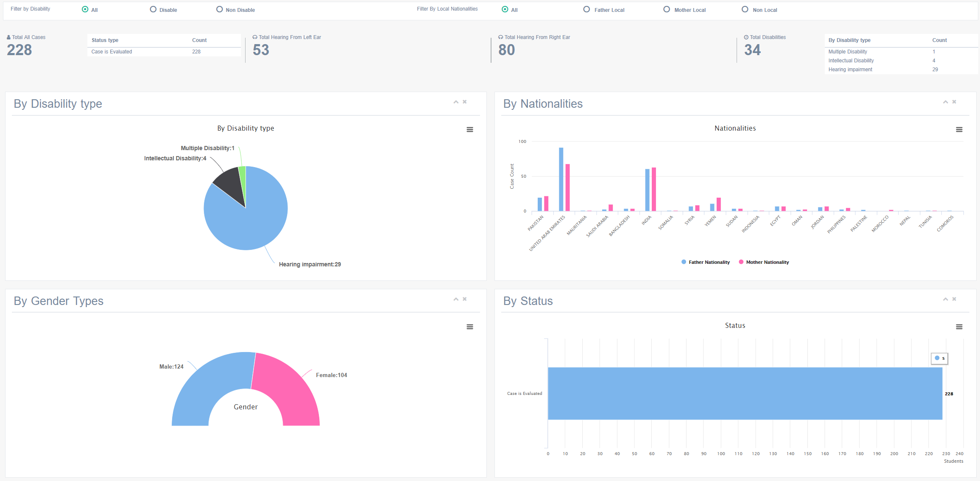
Task: Toggle Mother Nationality legend series
Action: (767, 262)
